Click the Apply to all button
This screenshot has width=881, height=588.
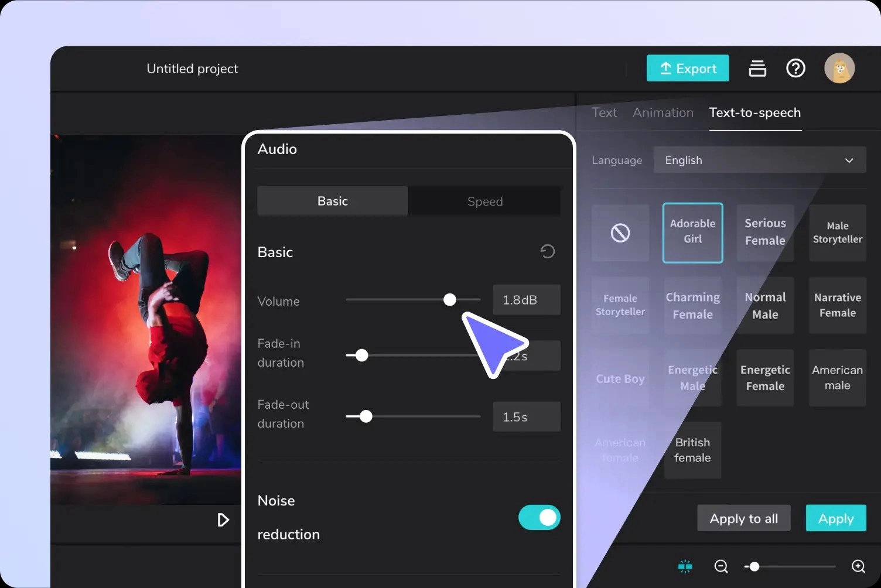(743, 518)
